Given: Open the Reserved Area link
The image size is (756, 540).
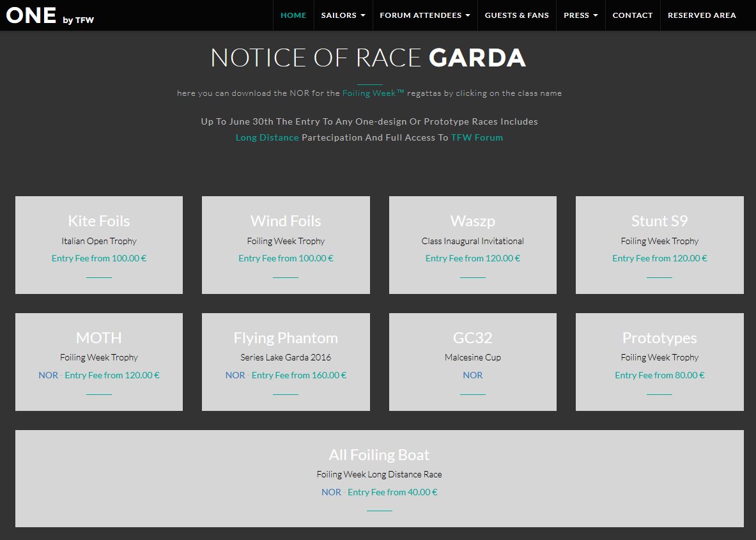Looking at the screenshot, I should [702, 15].
